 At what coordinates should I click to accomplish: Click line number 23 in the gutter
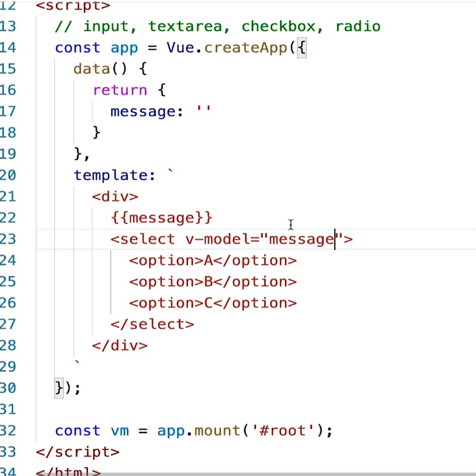point(8,239)
